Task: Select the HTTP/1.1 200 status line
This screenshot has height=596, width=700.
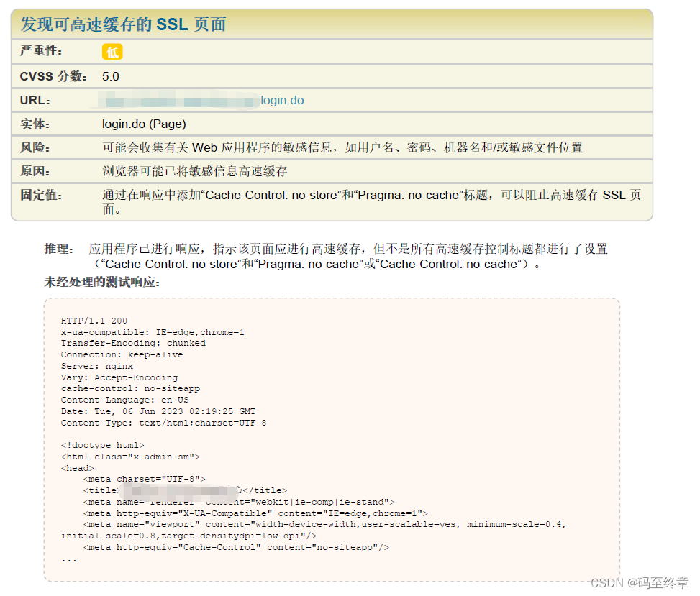Action: click(92, 320)
